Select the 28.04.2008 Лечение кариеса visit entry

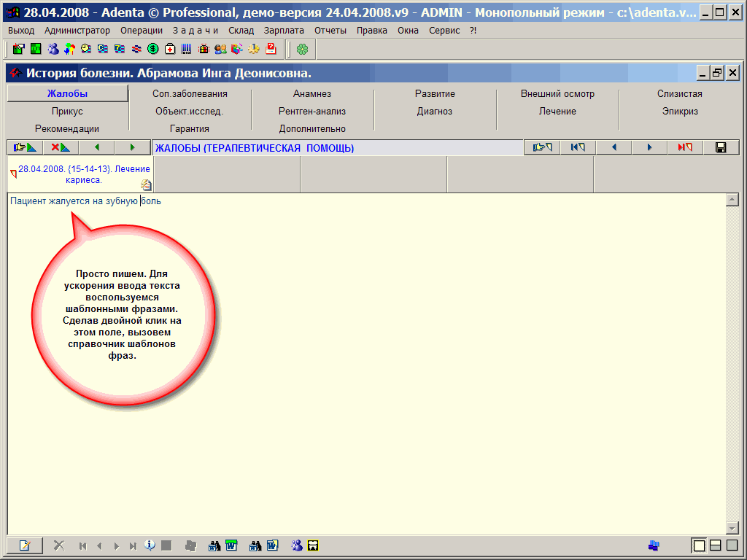79,174
